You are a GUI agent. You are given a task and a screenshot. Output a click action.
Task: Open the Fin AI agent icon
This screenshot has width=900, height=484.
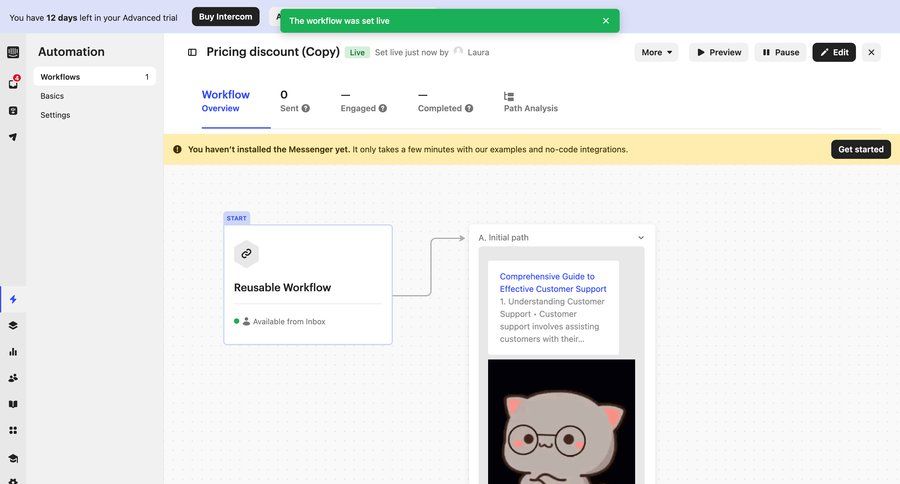(x=13, y=110)
